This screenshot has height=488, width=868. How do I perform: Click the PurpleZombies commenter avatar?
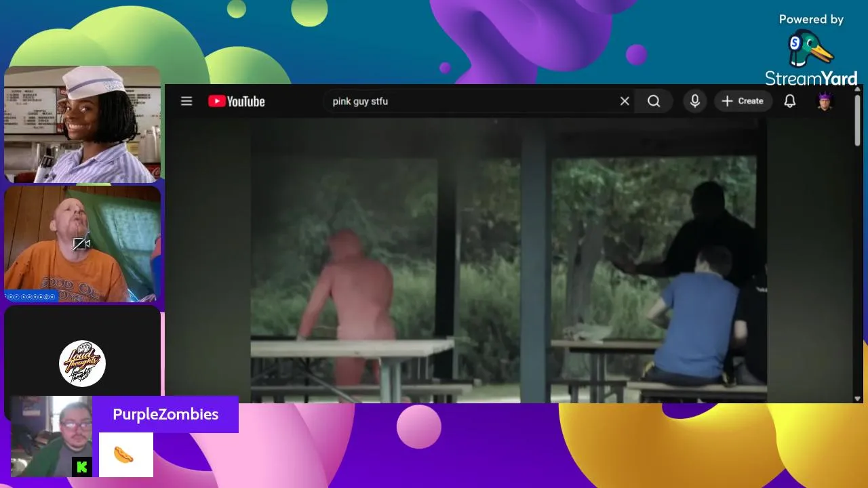(x=52, y=436)
